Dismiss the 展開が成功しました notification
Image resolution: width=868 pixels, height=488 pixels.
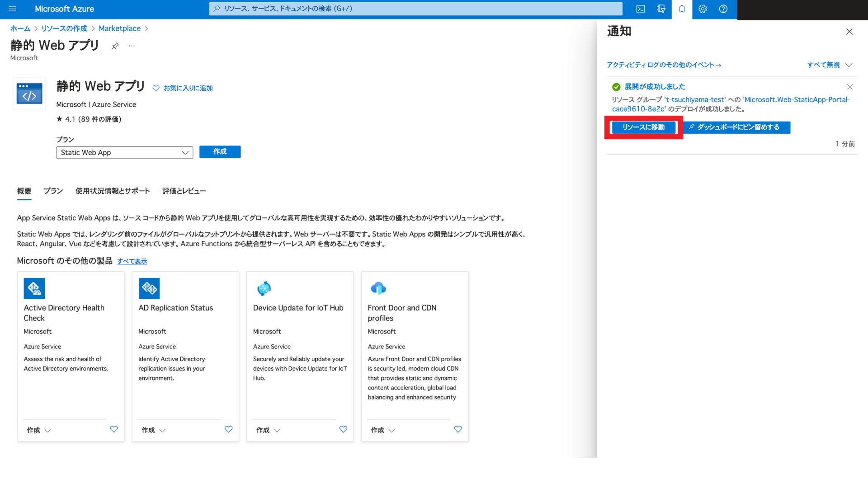pos(849,87)
